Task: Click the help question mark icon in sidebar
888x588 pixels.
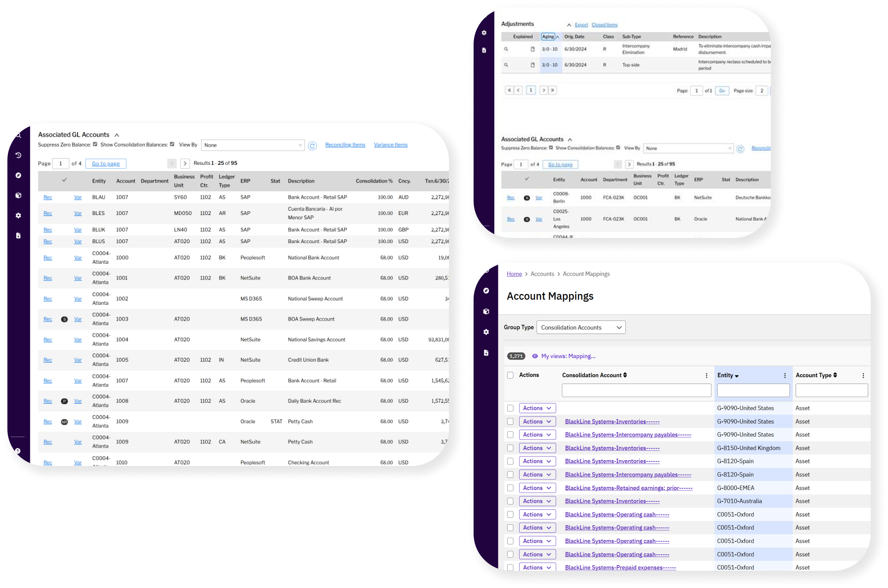Action: tap(18, 451)
